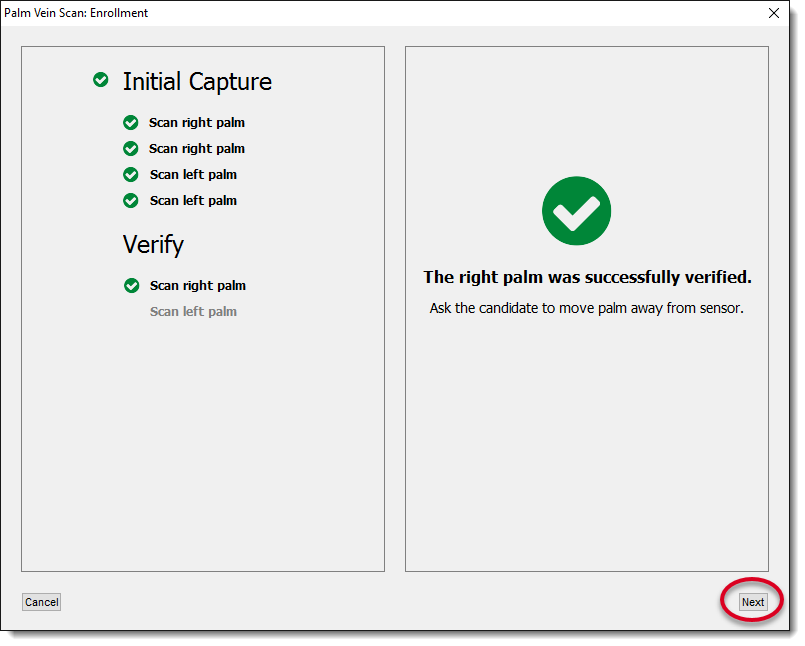Click the 'right palm was successfully verified' message
Viewport: 805px width, 646px height.
(x=587, y=277)
